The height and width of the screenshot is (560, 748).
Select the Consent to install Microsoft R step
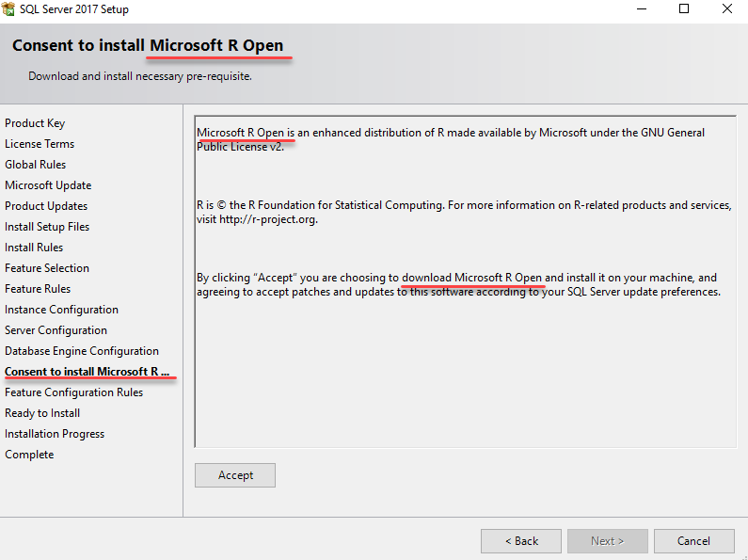(88, 372)
